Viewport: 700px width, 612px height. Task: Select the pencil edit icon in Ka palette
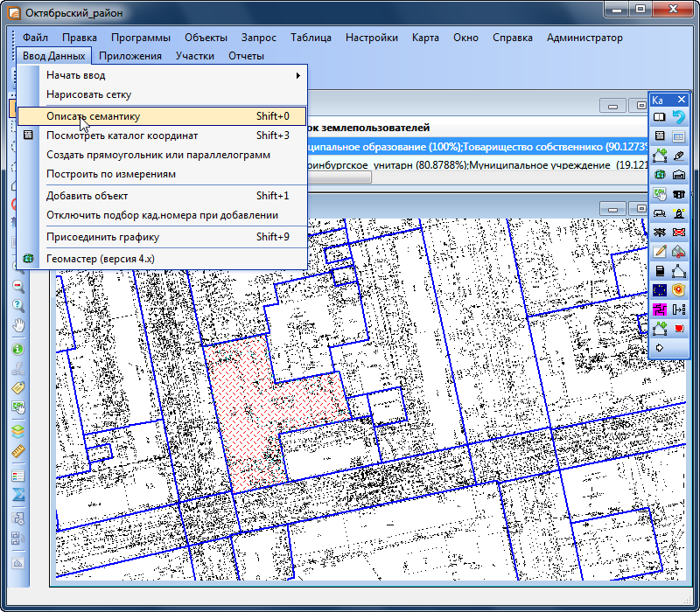(661, 251)
